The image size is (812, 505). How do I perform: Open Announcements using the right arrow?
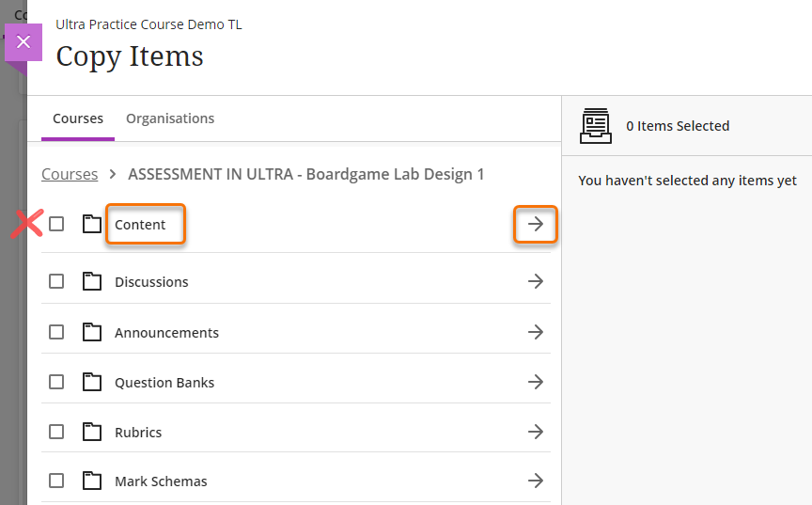536,332
